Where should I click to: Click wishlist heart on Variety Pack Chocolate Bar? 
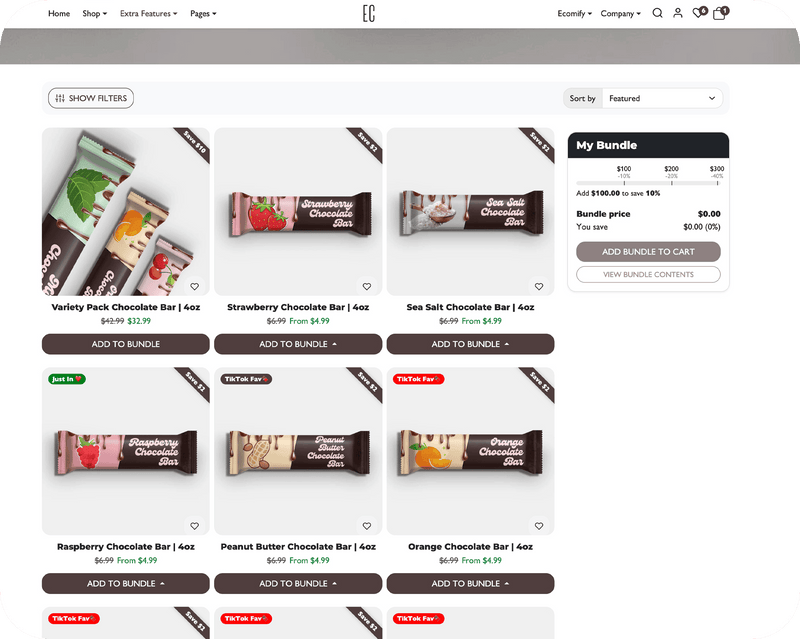pyautogui.click(x=195, y=286)
